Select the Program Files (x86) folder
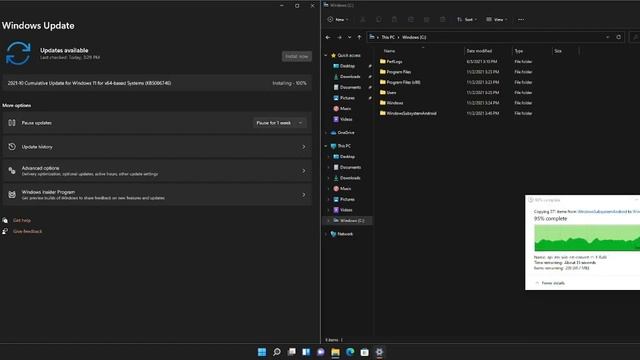 (x=400, y=82)
